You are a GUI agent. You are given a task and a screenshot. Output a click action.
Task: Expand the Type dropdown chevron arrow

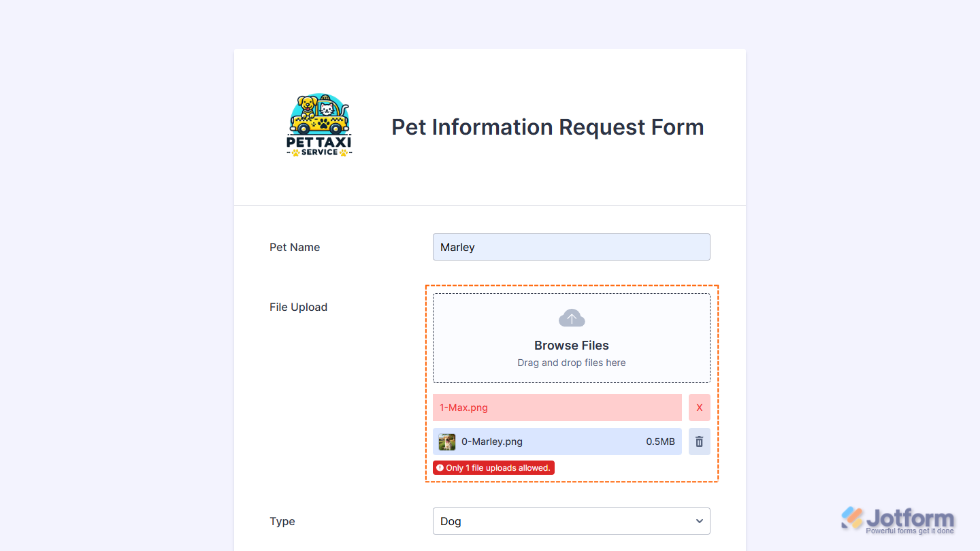pos(699,521)
